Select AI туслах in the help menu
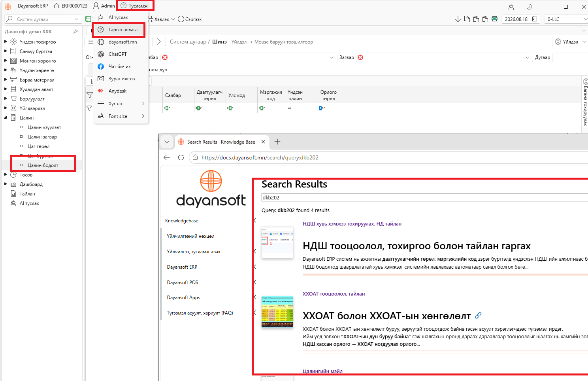Screen dimensions: 588x381 (x=121, y=17)
